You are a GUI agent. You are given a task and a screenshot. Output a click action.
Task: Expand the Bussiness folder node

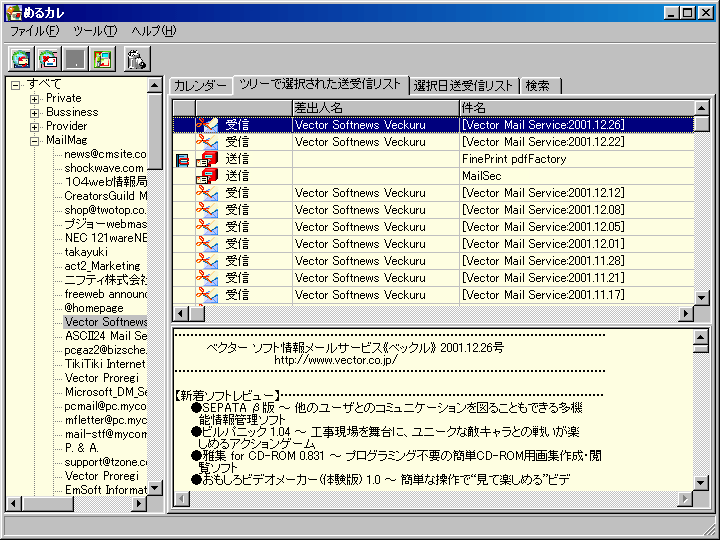tap(34, 112)
